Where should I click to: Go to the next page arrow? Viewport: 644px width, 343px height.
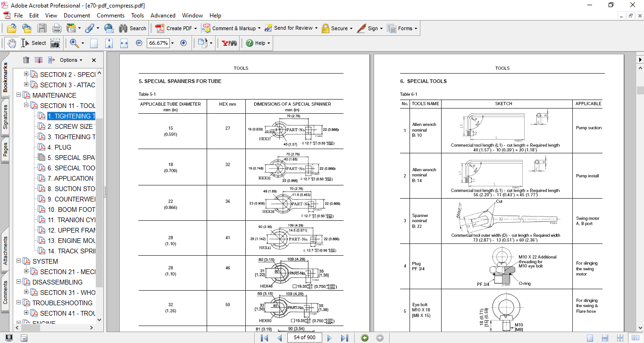point(329,338)
